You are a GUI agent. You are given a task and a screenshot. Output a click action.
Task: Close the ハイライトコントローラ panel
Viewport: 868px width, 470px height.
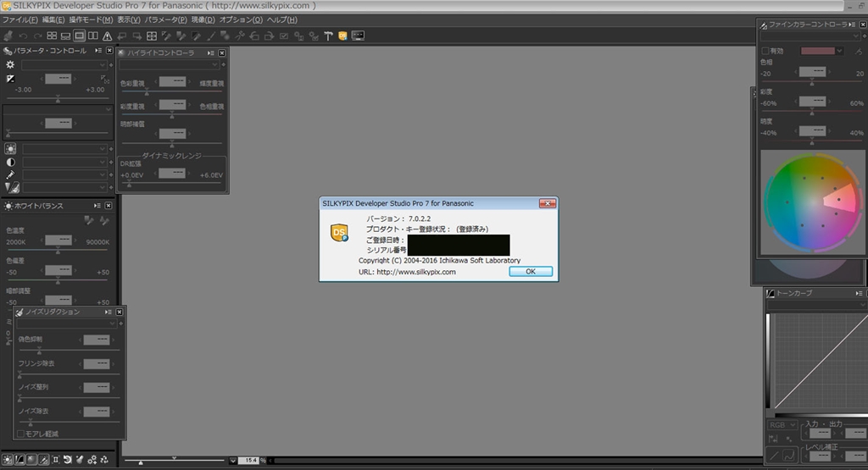coord(222,53)
